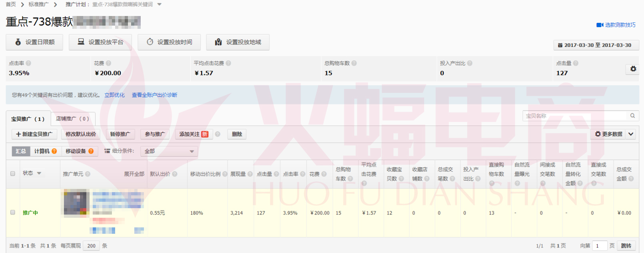Click the 设置投放时间 button

(x=169, y=42)
